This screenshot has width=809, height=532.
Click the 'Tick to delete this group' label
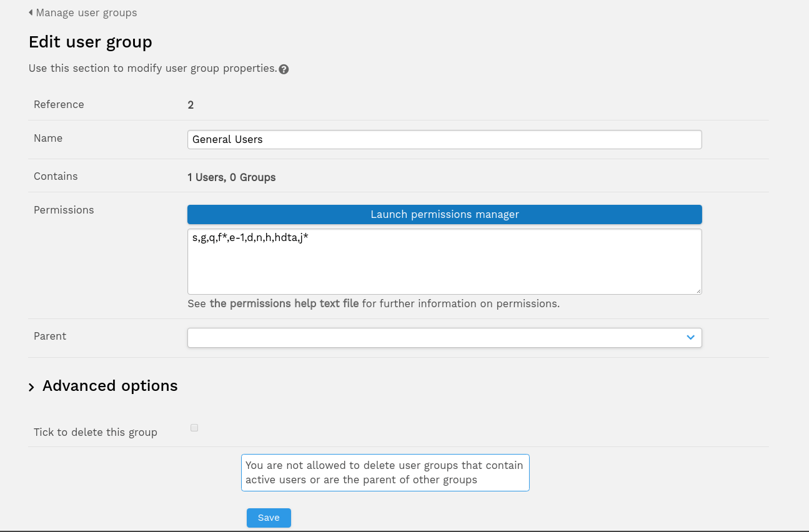96,432
